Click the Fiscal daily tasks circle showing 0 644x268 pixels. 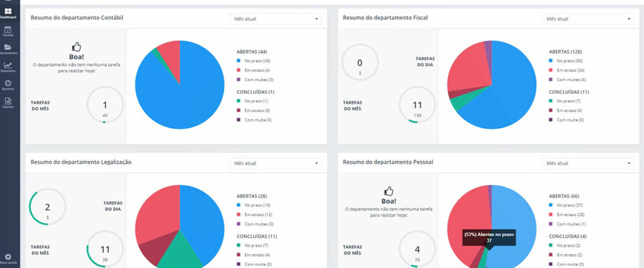[360, 63]
